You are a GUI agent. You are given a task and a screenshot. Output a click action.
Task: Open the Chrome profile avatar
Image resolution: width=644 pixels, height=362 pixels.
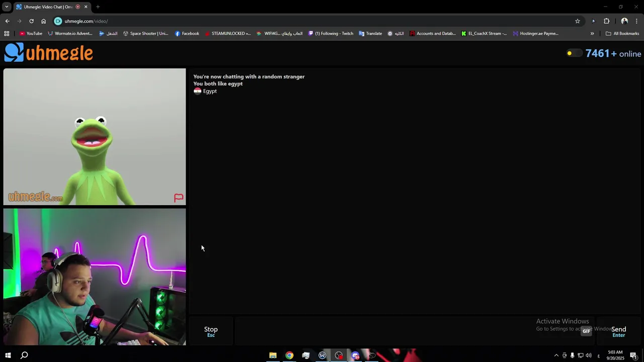point(624,21)
